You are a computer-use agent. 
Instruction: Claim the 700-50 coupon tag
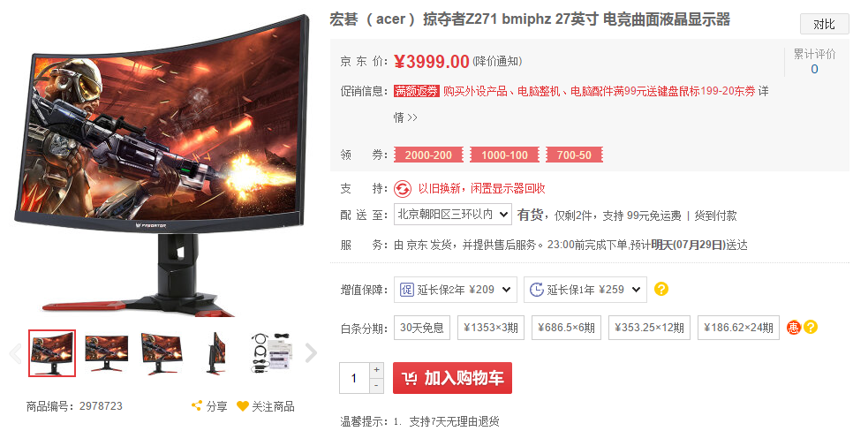tap(574, 155)
